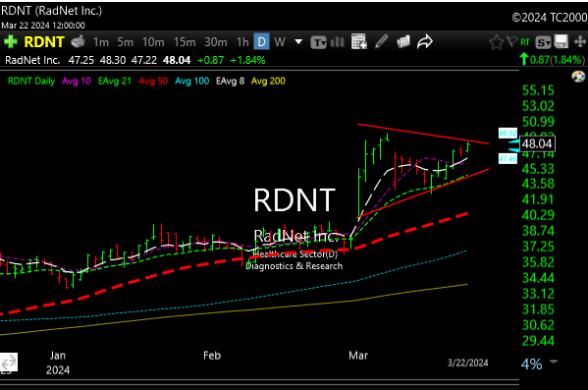This screenshot has height=390, width=588.
Task: Switch to the 15m timeframe
Action: [x=185, y=42]
